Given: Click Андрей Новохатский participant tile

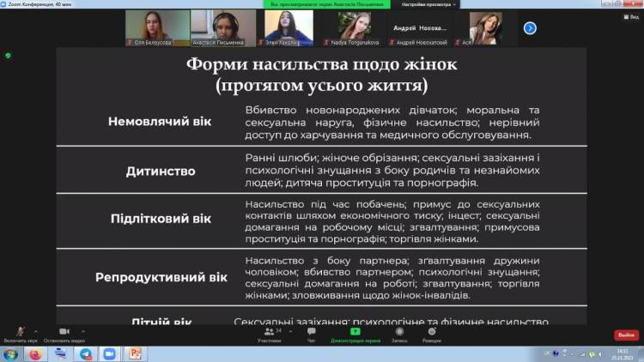Looking at the screenshot, I should [421, 27].
